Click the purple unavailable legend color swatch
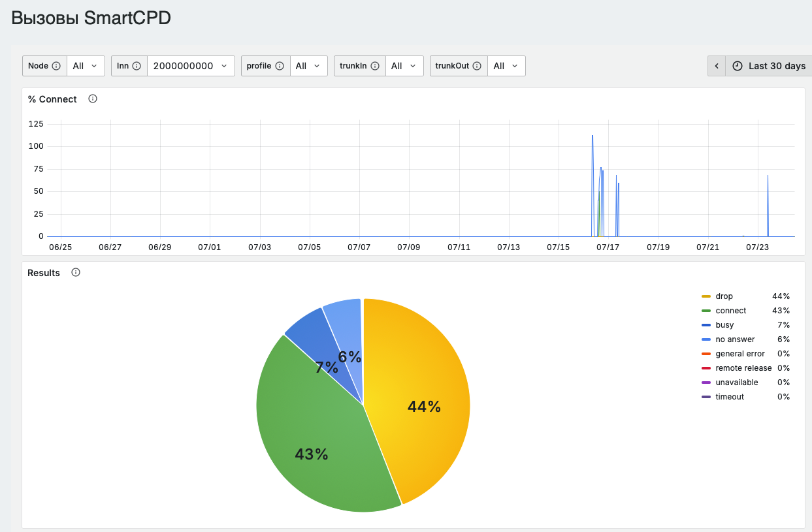 (x=706, y=383)
